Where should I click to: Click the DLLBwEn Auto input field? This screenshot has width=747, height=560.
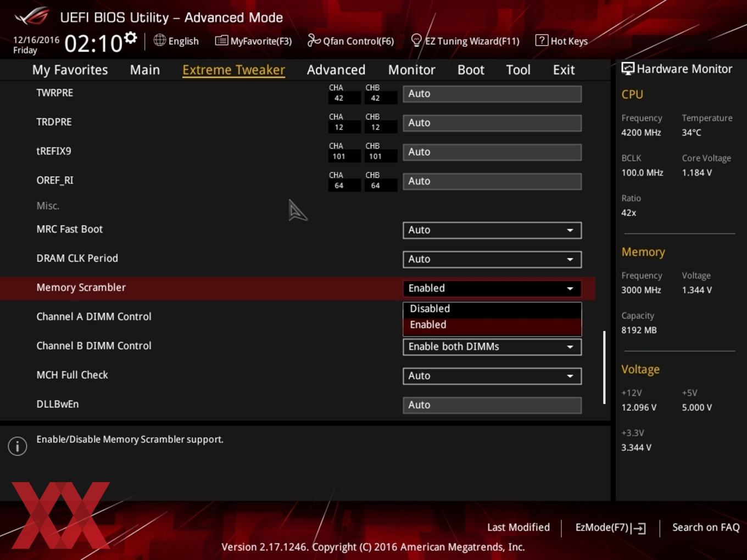492,405
